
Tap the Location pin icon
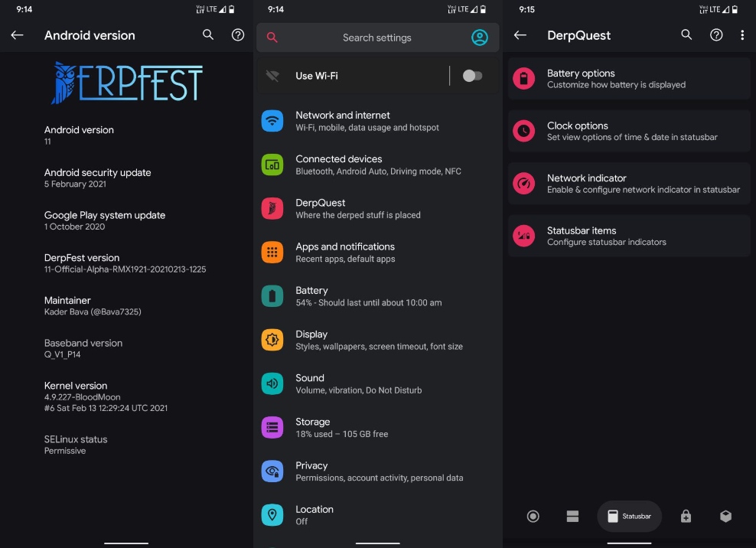point(272,515)
